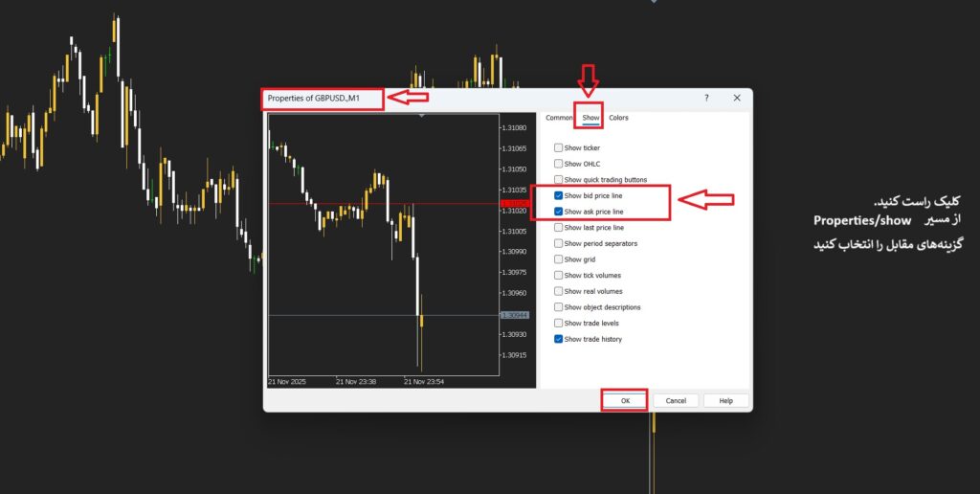The height and width of the screenshot is (494, 980).
Task: Open the Show tab
Action: click(x=590, y=118)
